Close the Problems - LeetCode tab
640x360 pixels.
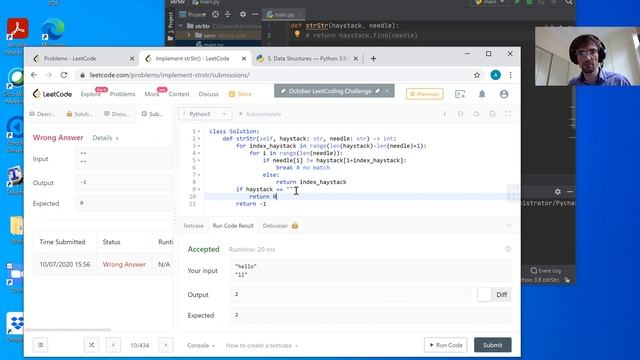pyautogui.click(x=132, y=59)
